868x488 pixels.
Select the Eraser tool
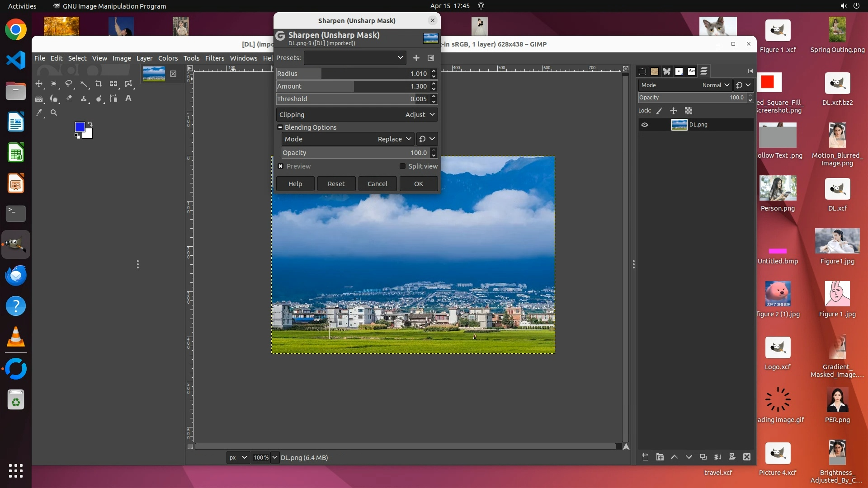coord(69,99)
